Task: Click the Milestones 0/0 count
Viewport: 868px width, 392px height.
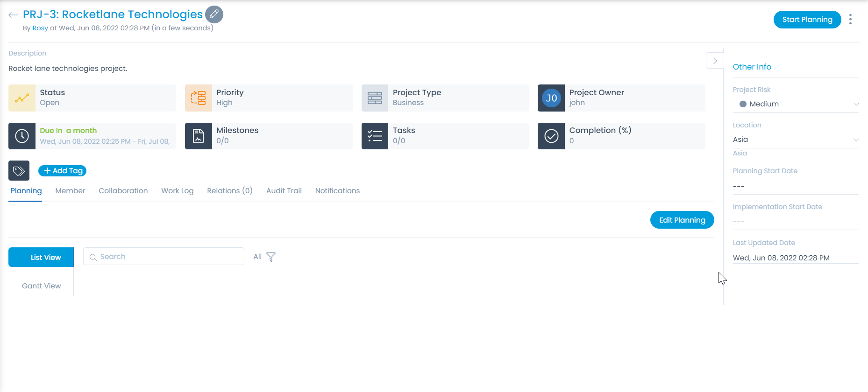Action: 222,141
